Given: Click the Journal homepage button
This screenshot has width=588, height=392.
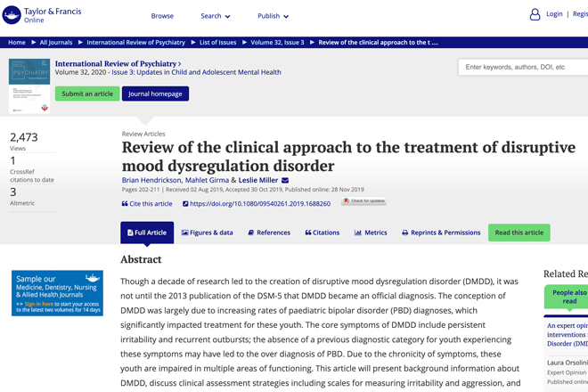Looking at the screenshot, I should 155,94.
